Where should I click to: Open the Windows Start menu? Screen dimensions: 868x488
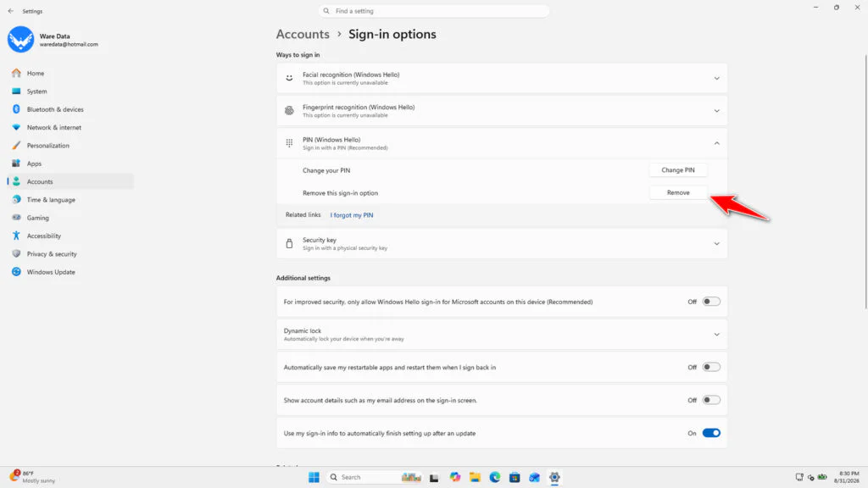314,477
